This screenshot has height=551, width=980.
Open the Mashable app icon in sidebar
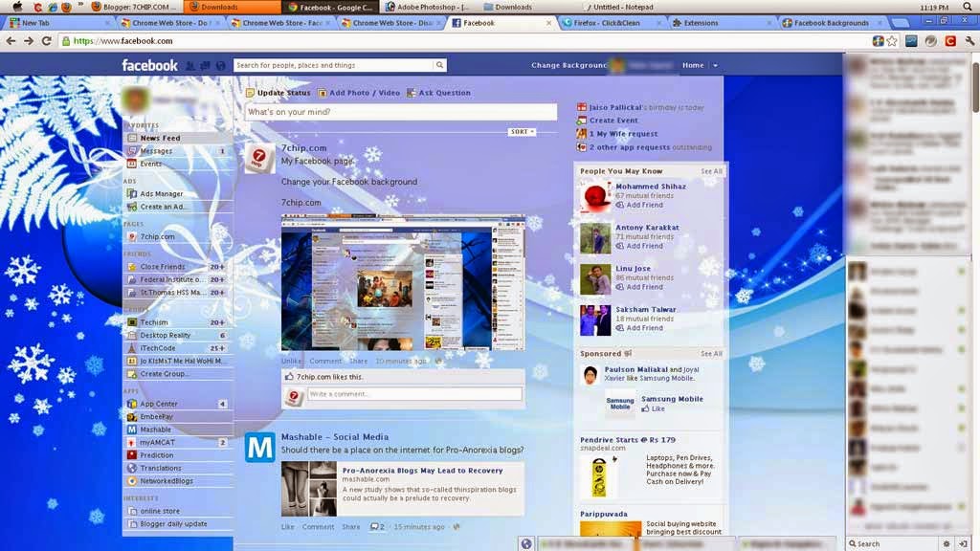[130, 430]
